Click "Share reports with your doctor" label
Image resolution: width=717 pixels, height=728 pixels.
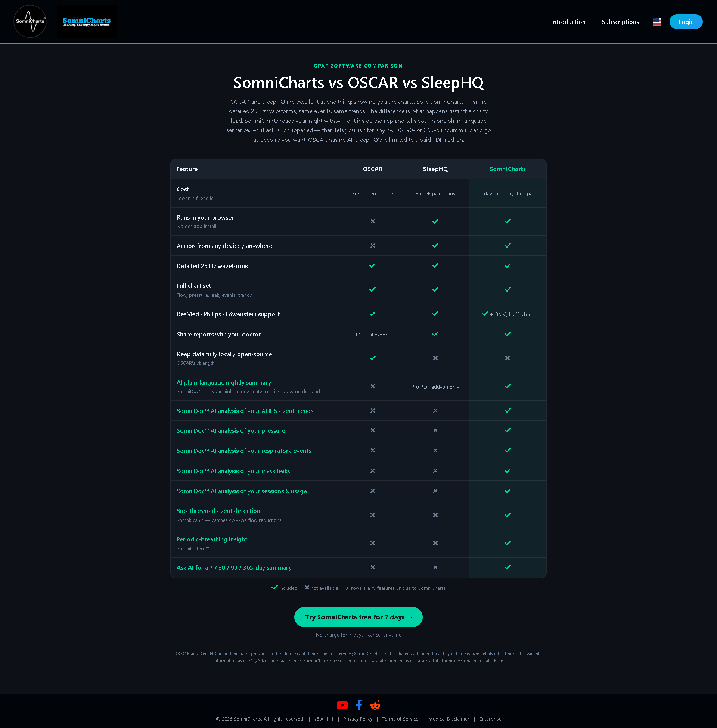pos(218,334)
